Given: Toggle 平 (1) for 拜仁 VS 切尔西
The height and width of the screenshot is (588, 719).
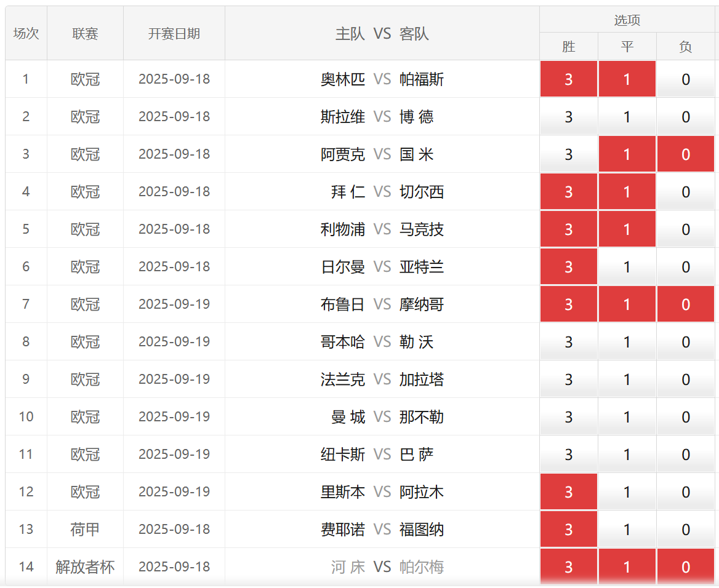Looking at the screenshot, I should [627, 192].
